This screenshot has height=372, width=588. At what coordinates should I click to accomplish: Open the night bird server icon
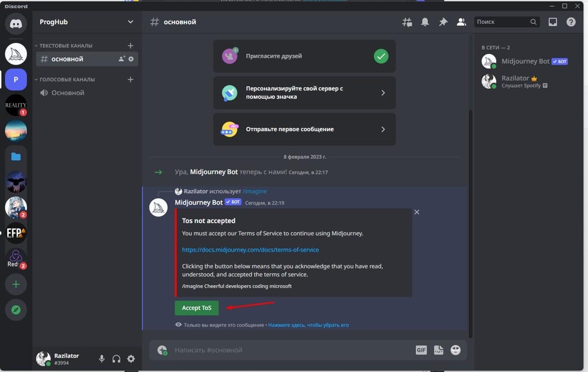(x=16, y=182)
